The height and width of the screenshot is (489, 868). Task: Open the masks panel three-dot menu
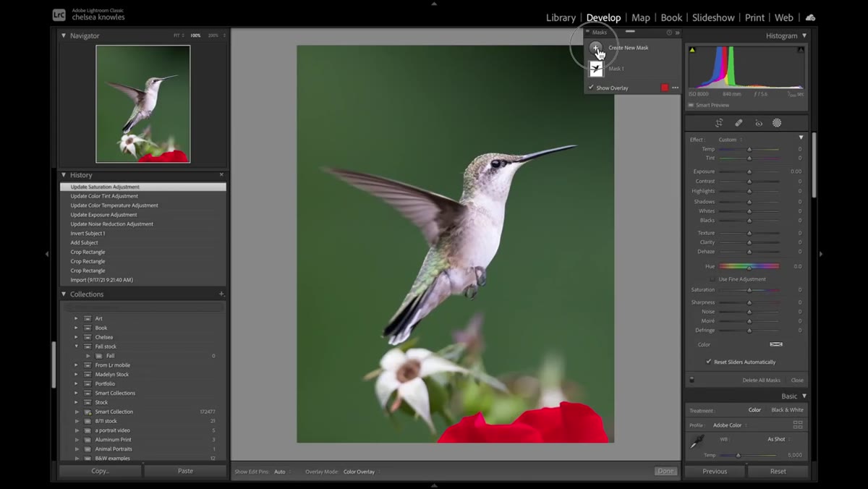click(x=676, y=88)
